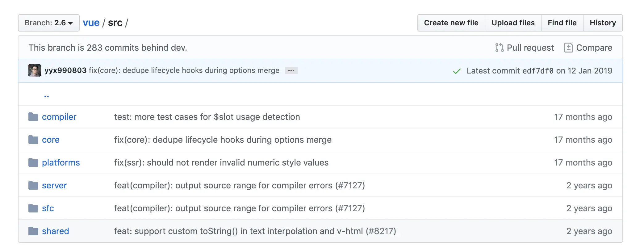Click the shared folder icon
This screenshot has width=644, height=252.
pyautogui.click(x=33, y=231)
